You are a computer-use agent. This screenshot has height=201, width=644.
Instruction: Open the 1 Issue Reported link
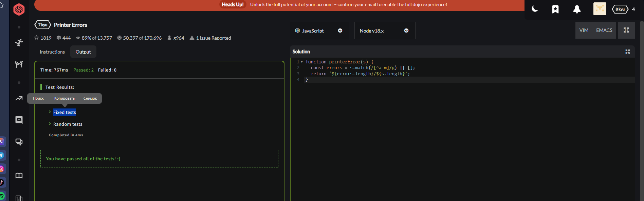pos(213,38)
